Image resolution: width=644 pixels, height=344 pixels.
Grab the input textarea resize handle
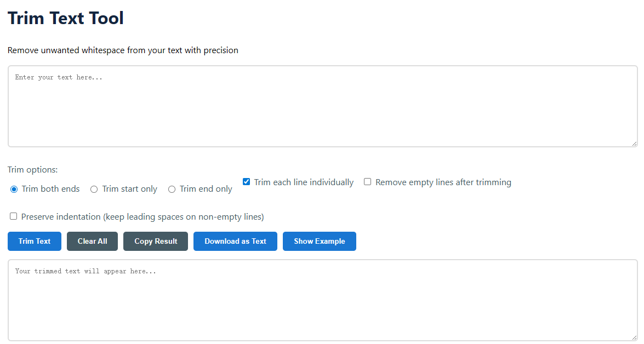click(634, 144)
